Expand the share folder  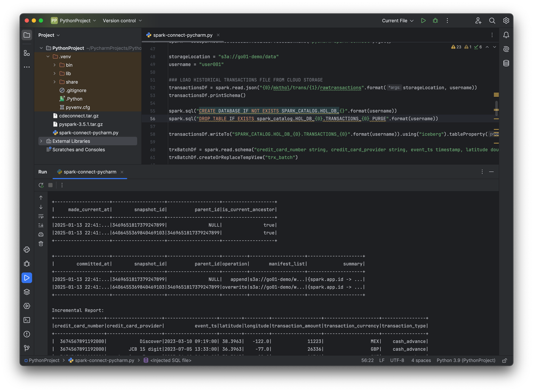(x=55, y=82)
